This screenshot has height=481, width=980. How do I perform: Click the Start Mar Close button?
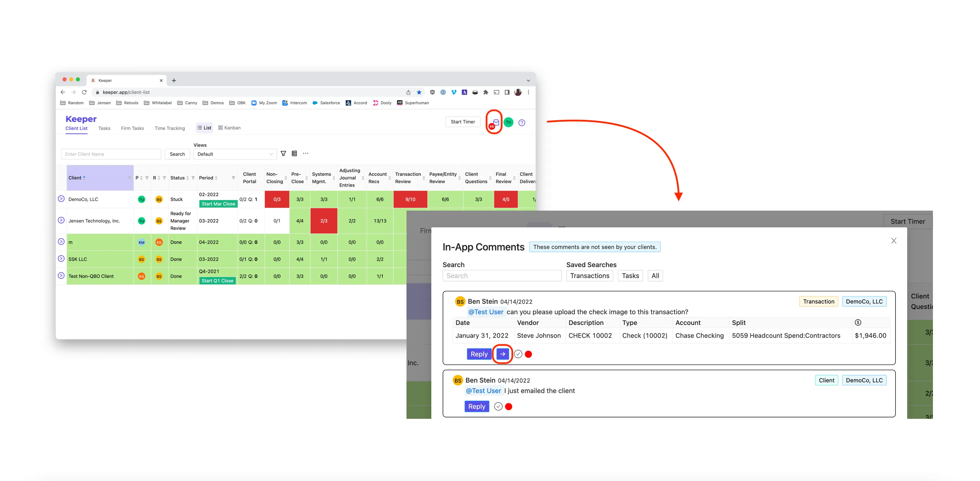point(218,204)
